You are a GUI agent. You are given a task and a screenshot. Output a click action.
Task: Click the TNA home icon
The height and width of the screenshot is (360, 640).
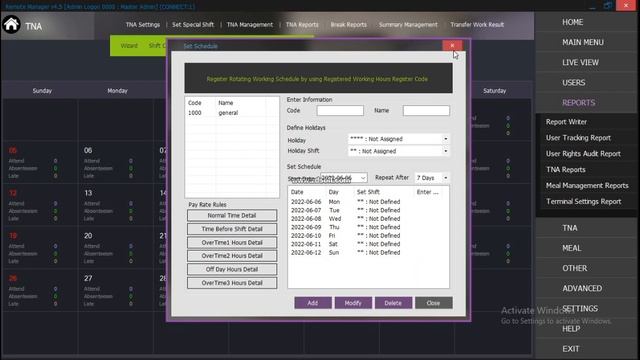[x=11, y=25]
